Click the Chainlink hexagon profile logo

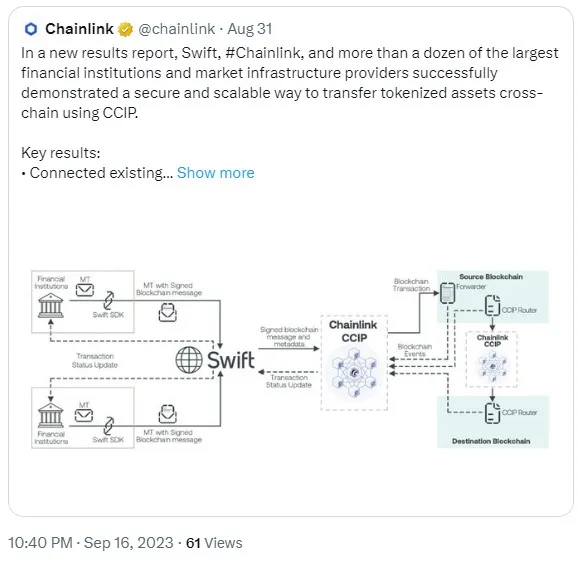click(31, 29)
